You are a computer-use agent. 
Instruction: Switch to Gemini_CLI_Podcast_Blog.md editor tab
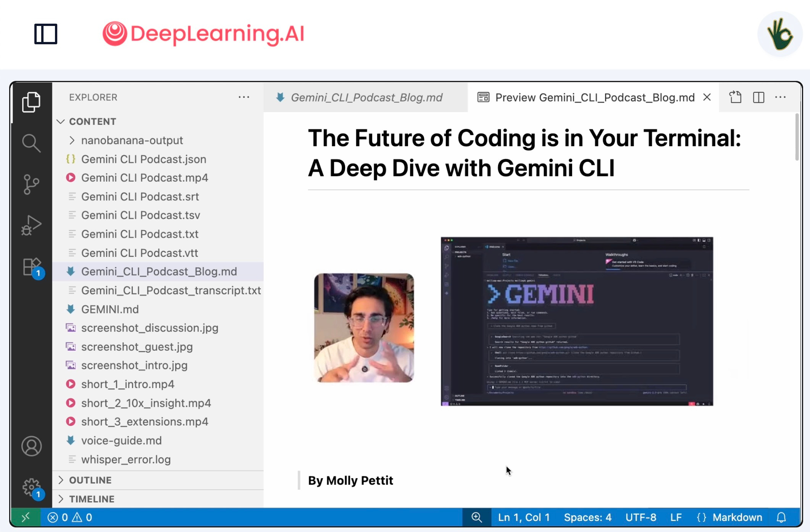(365, 97)
